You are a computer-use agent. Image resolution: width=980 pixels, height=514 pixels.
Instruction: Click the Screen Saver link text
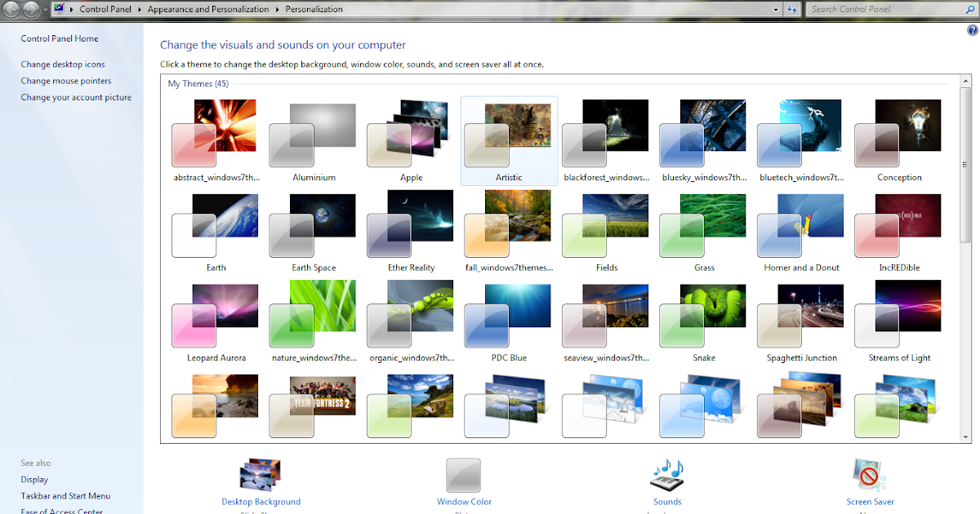870,502
